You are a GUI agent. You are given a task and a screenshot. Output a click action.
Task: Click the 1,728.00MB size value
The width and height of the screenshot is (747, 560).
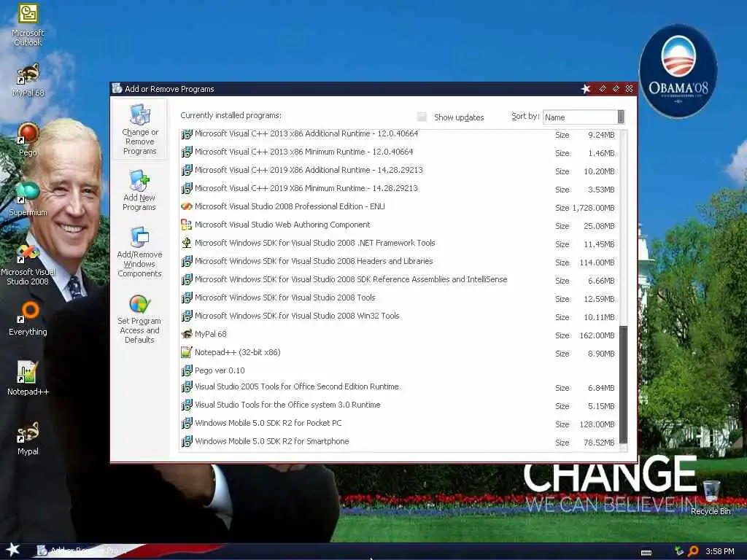594,208
